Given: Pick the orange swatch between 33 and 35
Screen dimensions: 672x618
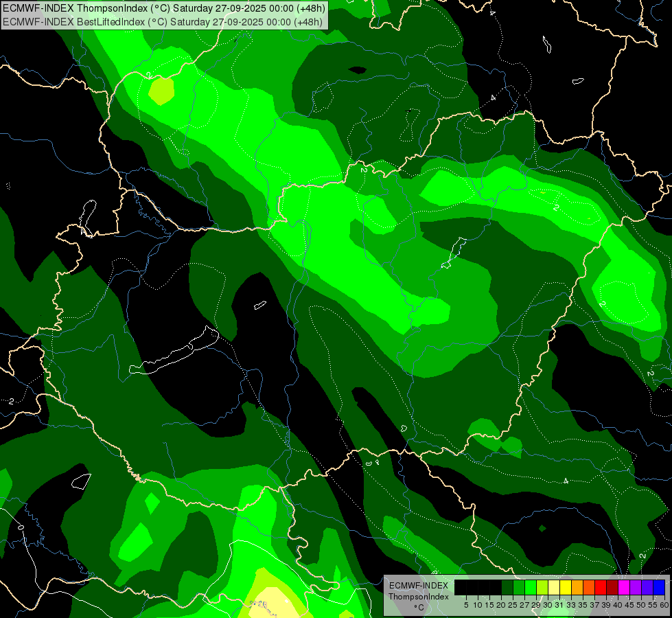Looking at the screenshot, I should click(577, 587).
